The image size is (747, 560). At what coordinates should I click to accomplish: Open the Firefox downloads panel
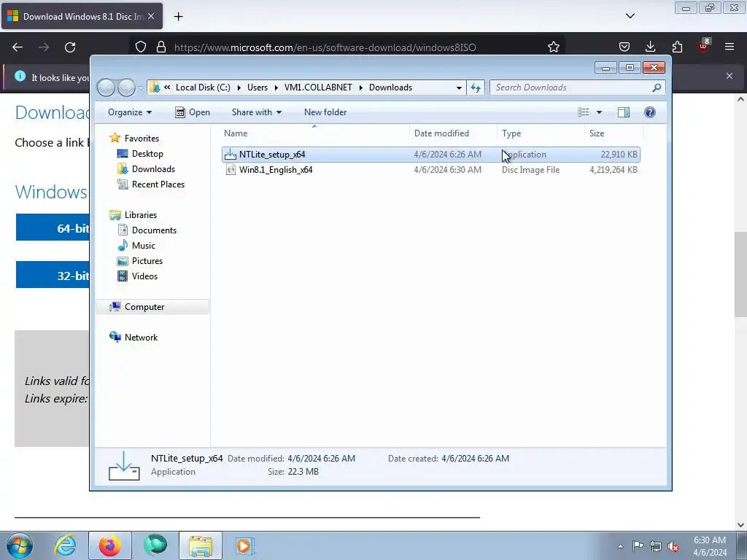click(650, 47)
